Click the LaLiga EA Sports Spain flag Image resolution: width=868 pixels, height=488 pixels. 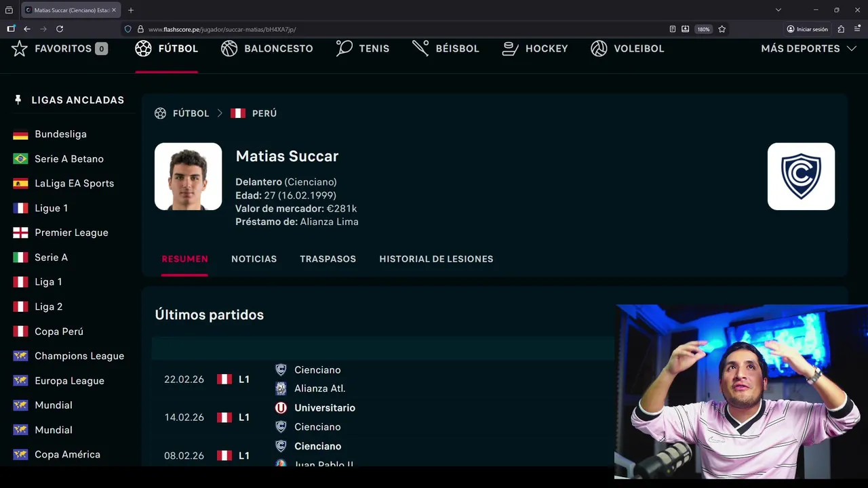21,184
